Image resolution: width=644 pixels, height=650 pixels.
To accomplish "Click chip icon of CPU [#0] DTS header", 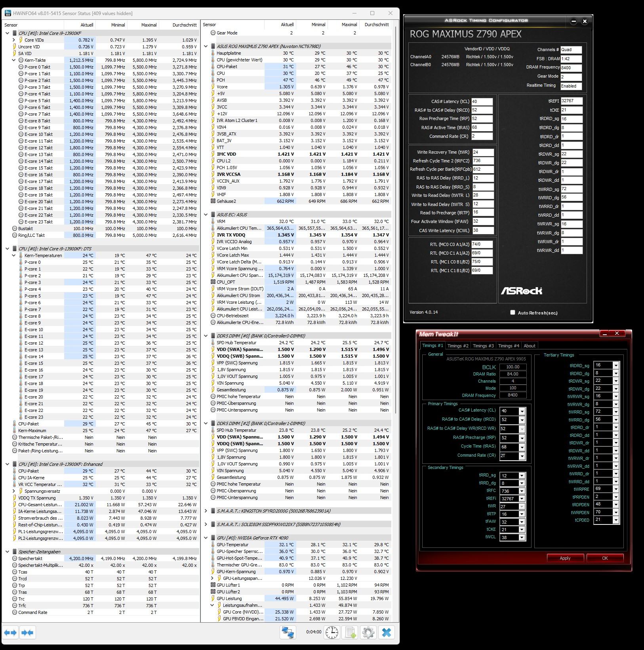I will point(15,249).
